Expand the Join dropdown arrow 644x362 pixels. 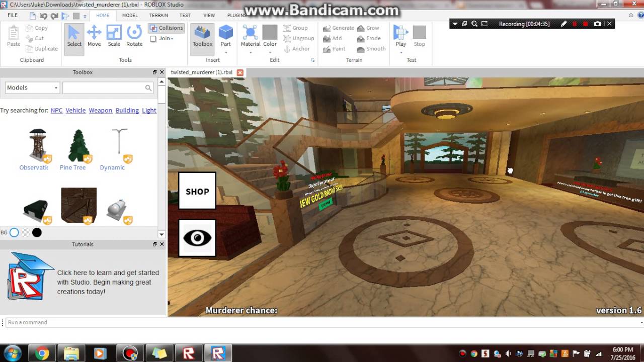point(172,39)
